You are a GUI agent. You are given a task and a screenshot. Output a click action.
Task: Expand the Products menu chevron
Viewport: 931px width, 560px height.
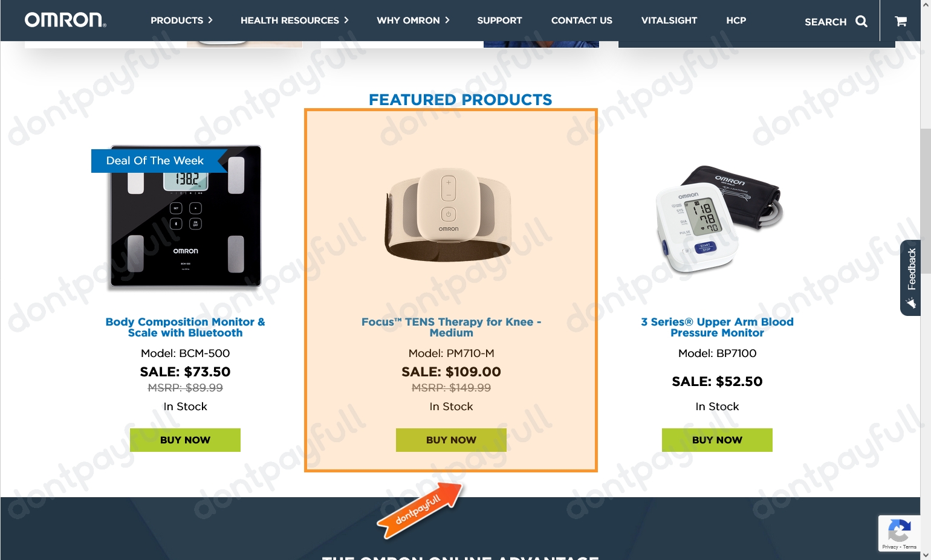click(x=210, y=20)
